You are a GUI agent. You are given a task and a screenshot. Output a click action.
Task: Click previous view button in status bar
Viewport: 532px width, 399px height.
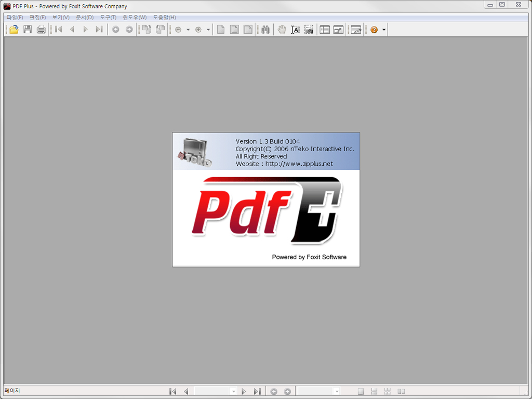[274, 392]
